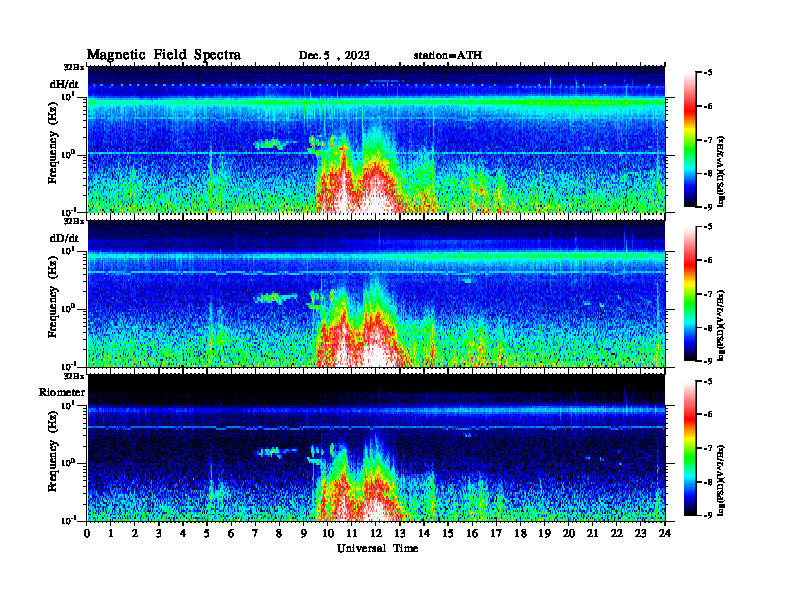Click the "19" tick label on the time axis
This screenshot has height=612, width=792.
pos(544,533)
